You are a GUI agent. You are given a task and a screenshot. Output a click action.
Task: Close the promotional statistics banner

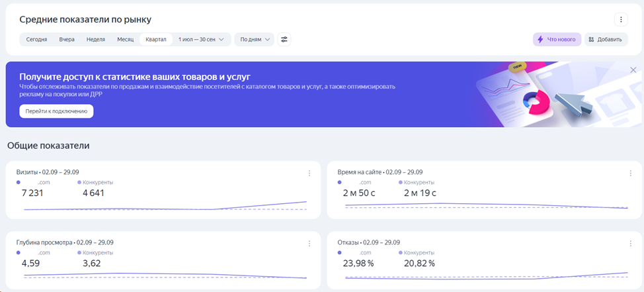click(633, 70)
